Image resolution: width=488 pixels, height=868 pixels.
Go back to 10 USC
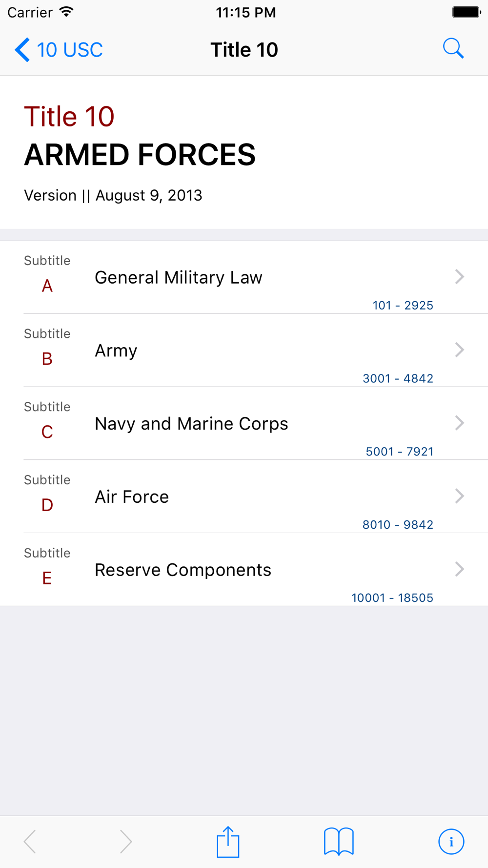click(x=70, y=50)
